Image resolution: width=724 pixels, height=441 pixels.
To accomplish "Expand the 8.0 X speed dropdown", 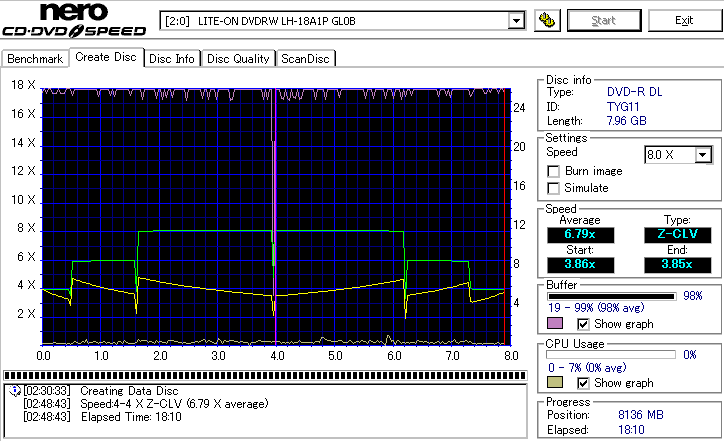I will [703, 155].
